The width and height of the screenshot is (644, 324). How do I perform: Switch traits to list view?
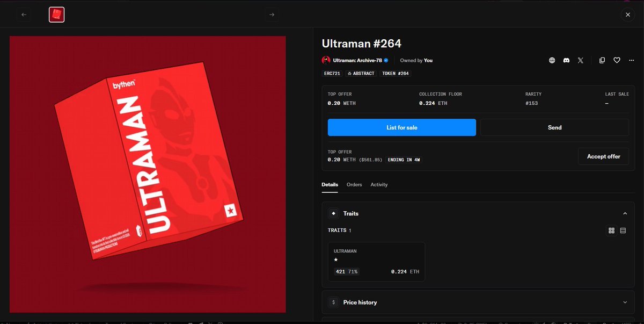[623, 231]
